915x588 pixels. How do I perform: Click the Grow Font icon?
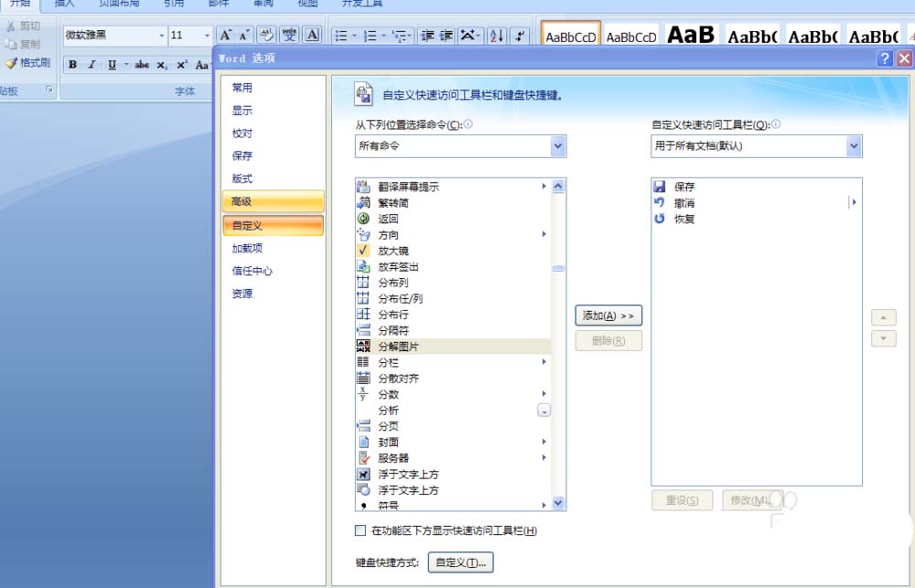click(225, 36)
